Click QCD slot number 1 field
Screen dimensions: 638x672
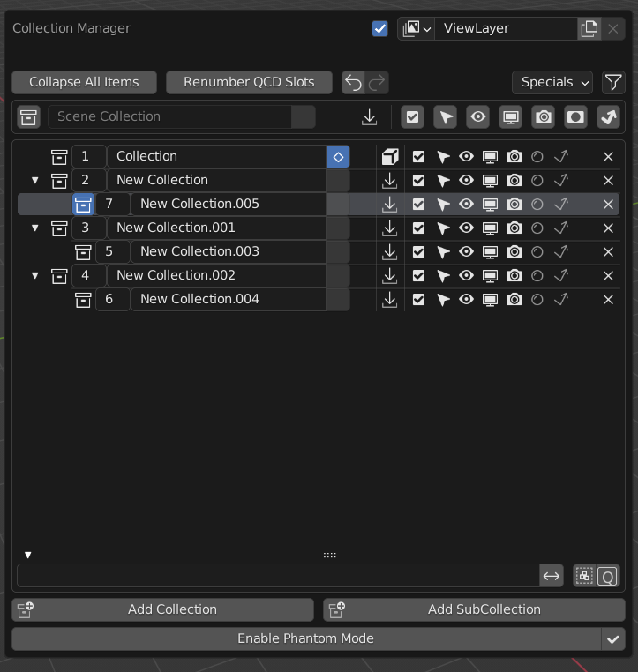point(89,156)
